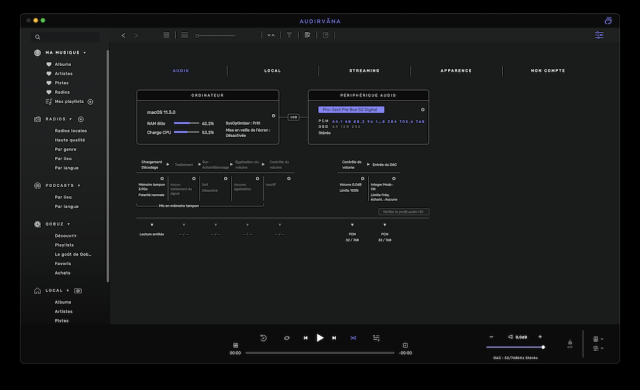Viewport: 640px width, 390px height.
Task: Collapse the Podcasts section
Action: coord(79,186)
